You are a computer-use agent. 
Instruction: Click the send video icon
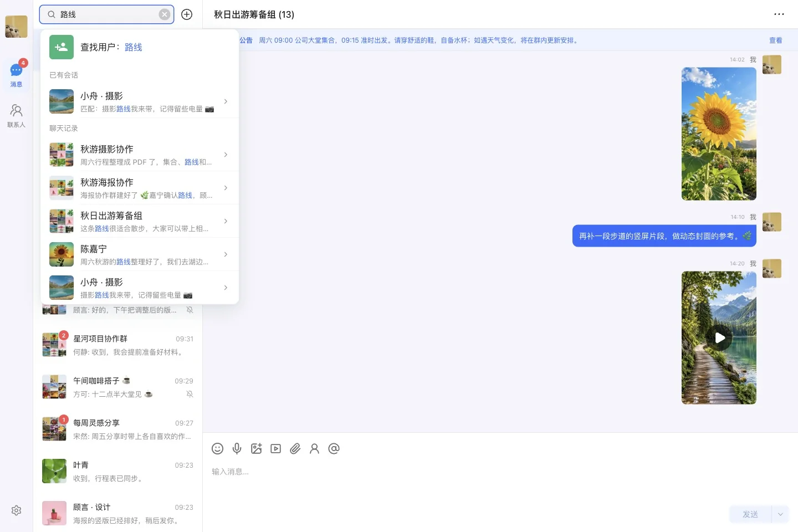click(x=275, y=448)
